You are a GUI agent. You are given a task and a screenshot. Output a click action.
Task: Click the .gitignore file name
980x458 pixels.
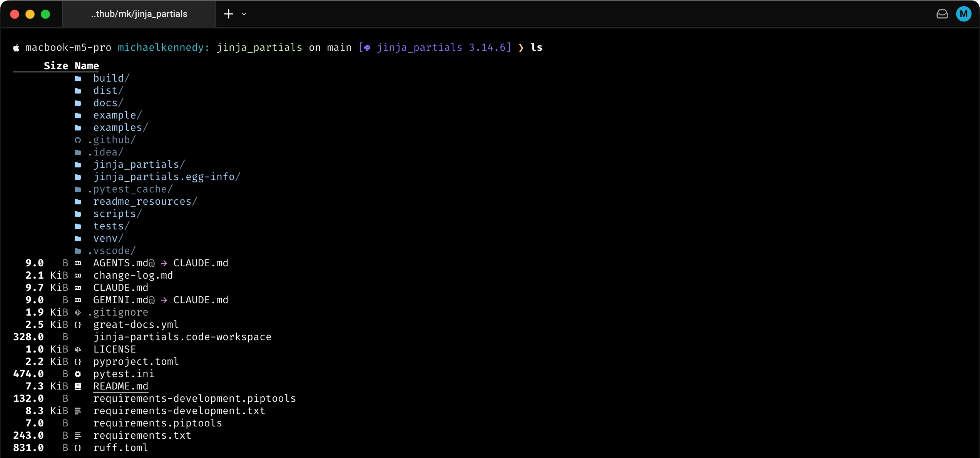click(x=118, y=312)
